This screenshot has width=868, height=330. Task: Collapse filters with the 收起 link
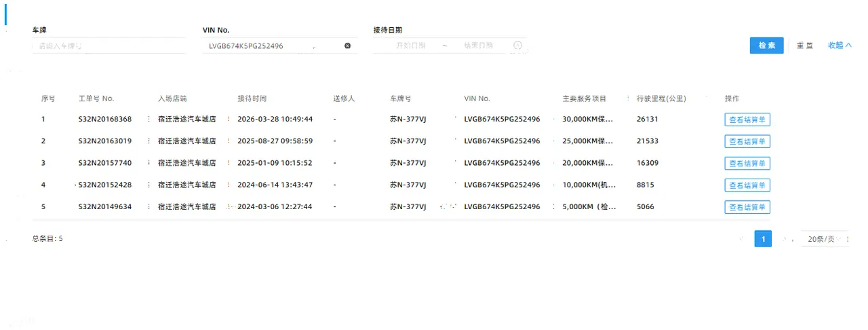pos(840,45)
